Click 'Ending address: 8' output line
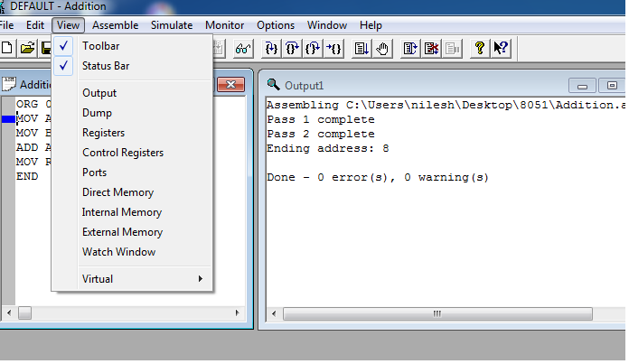This screenshot has height=364, width=629. (x=328, y=148)
